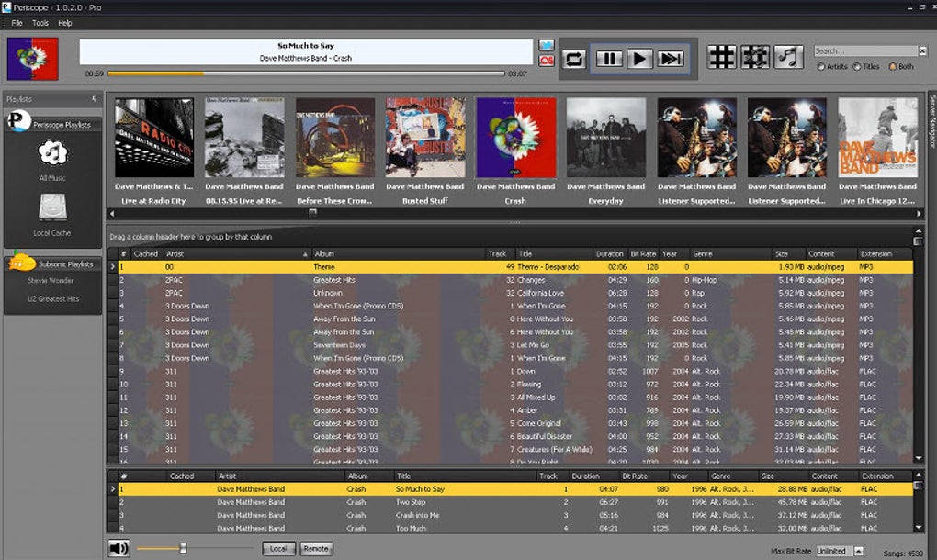Select the 2PAC Changes song row

pos(515,280)
